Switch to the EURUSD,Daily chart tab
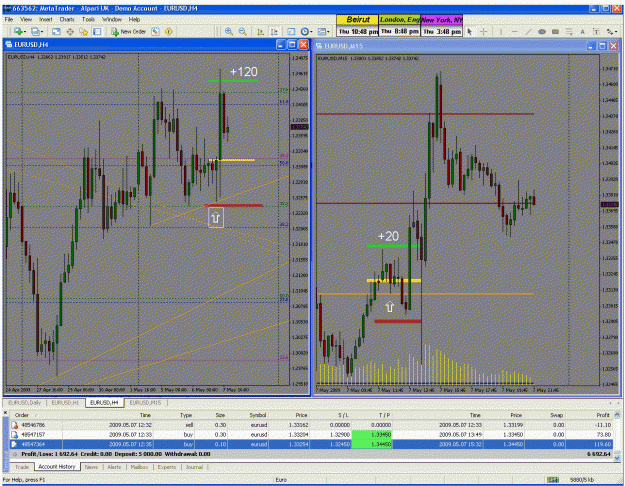Image resolution: width=625 pixels, height=486 pixels. pyautogui.click(x=25, y=403)
